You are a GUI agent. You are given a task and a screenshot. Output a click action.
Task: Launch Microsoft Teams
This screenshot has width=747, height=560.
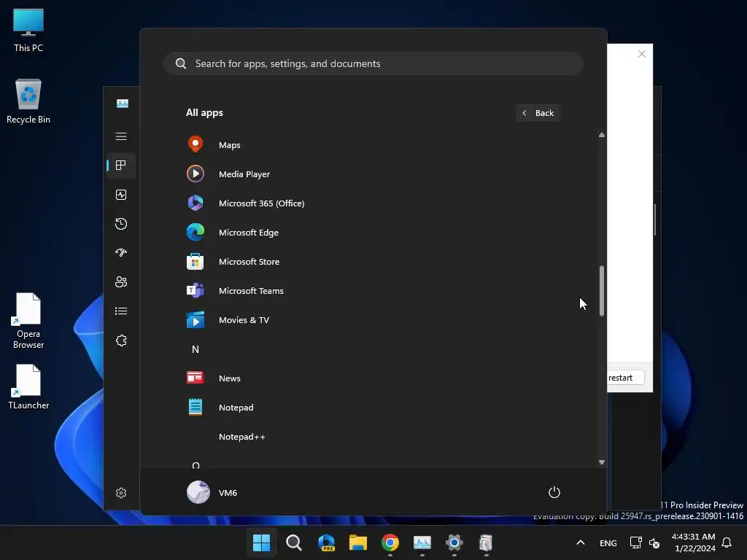click(373, 290)
